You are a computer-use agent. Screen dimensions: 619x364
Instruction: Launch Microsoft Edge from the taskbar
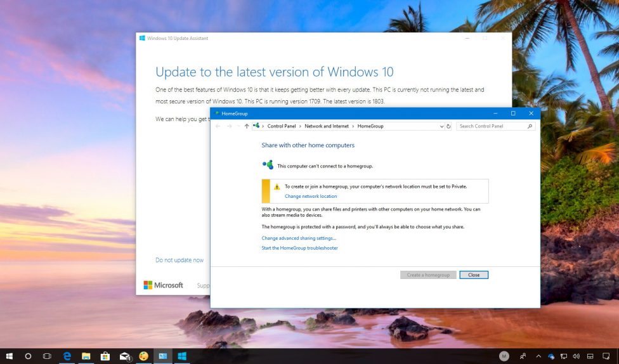pos(67,356)
